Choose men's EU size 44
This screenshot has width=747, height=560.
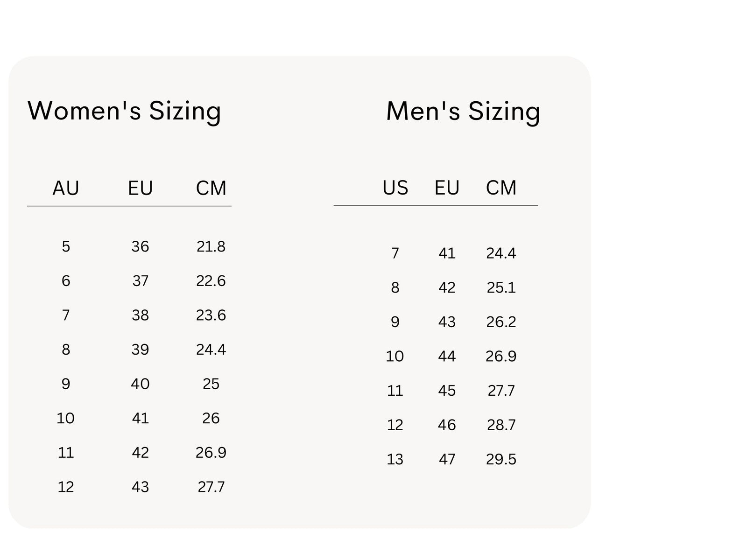coord(447,356)
